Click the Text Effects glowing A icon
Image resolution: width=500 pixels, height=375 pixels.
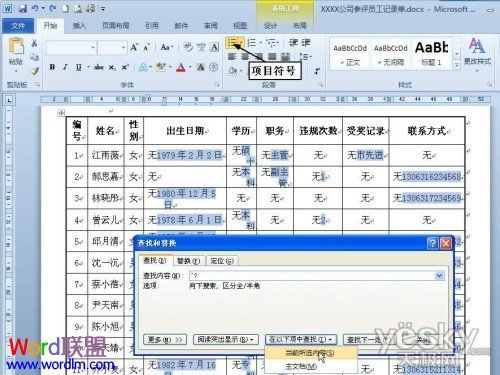[x=143, y=68]
